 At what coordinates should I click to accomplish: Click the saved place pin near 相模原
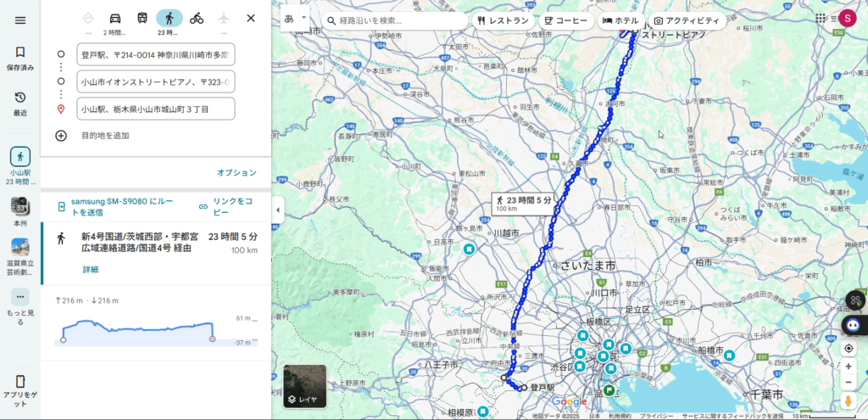[x=483, y=412]
